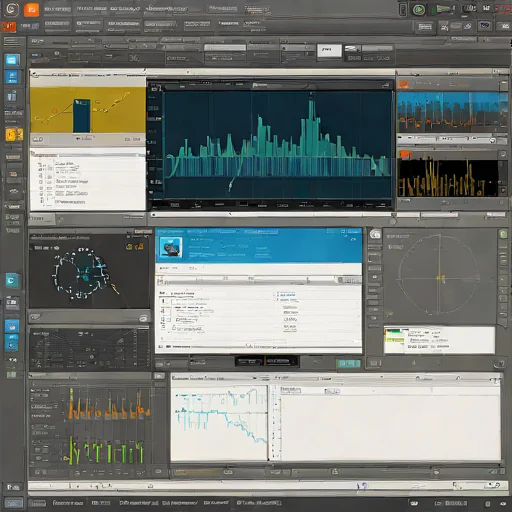The image size is (512, 512).
Task: Open the white dropdown box in upper toolbar
Action: point(329,51)
